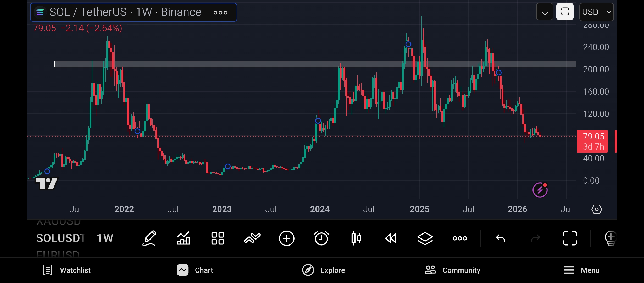Open the SOLUSDT symbol search
Screen dimensions: 644x283
pos(60,238)
